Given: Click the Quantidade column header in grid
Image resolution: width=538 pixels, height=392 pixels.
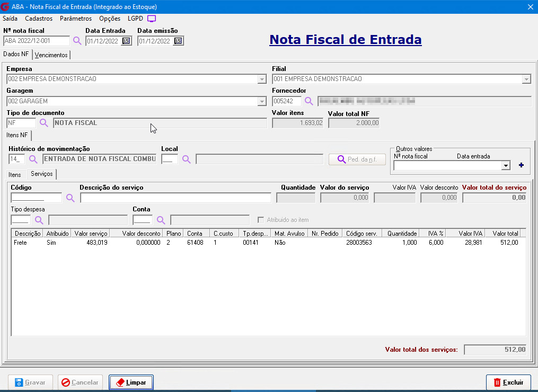Looking at the screenshot, I should click(x=402, y=234).
